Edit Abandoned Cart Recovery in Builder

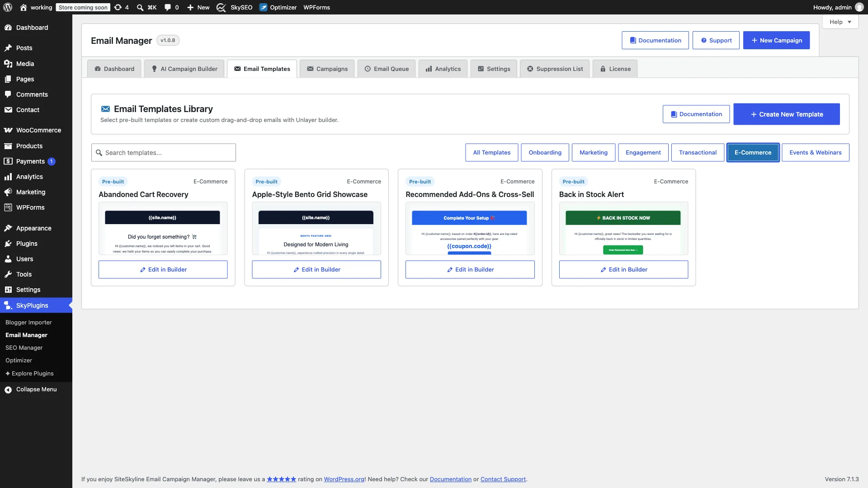point(163,270)
